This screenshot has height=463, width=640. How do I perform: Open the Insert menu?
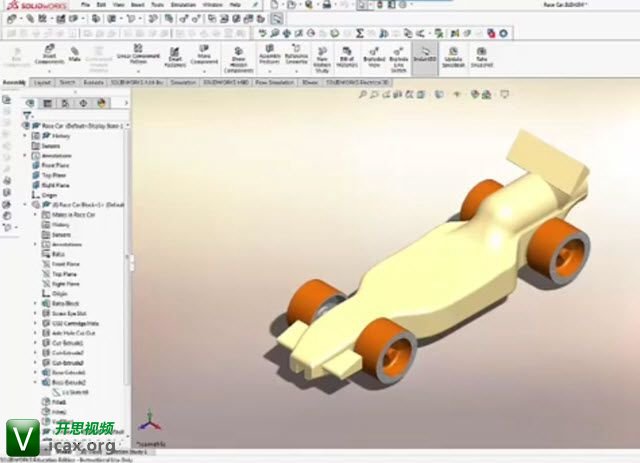138,5
